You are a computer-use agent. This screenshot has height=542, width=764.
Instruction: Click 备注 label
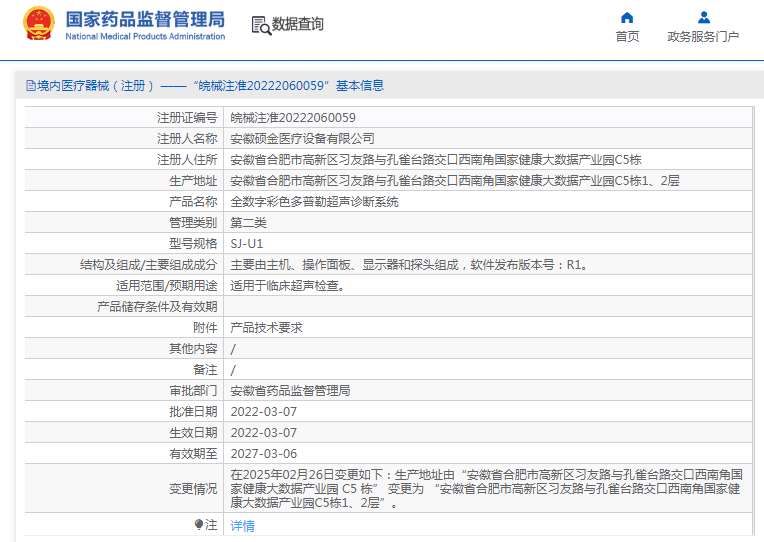pos(205,369)
